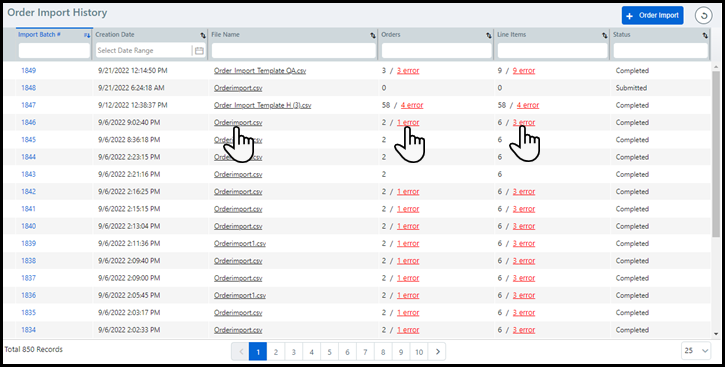Click Creation Date column sort icon
The height and width of the screenshot is (367, 725).
(203, 35)
